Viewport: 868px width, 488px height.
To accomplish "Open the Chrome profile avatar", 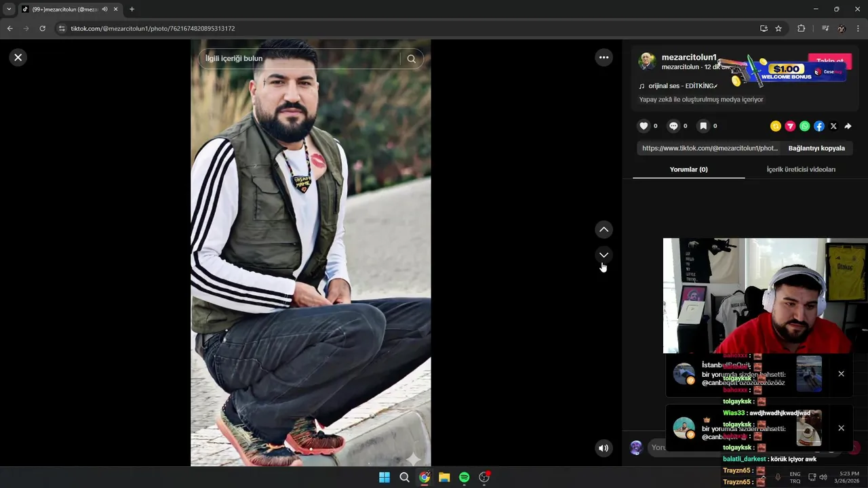I will point(842,28).
